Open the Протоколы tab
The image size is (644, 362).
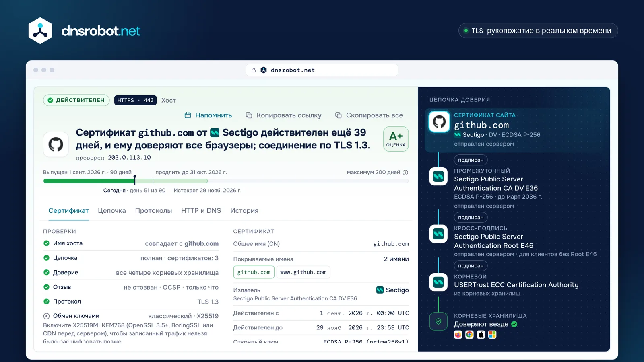coord(153,211)
